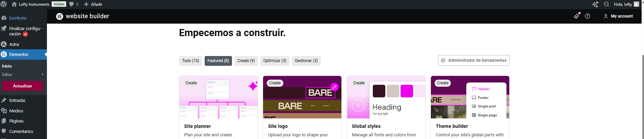Pick the magenta color swatch in Global styles

(407, 91)
